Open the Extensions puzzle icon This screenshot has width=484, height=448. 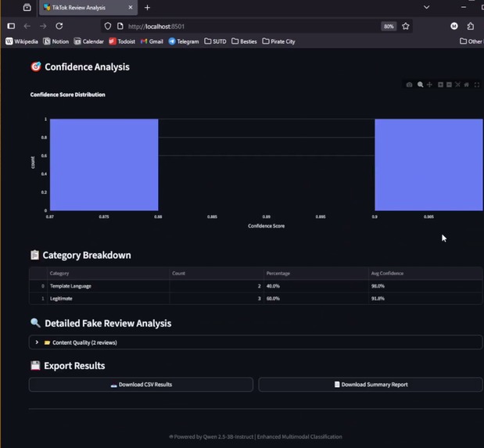471,27
